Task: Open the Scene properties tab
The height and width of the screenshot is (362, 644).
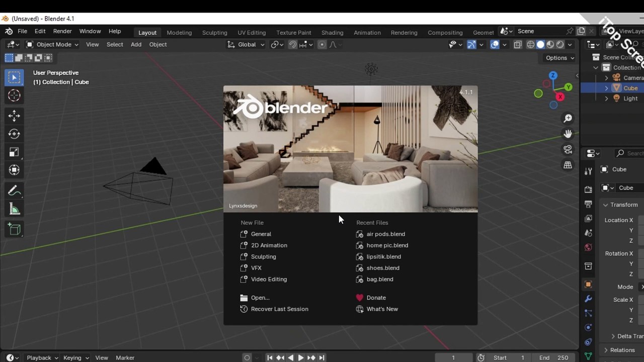Action: tap(588, 233)
